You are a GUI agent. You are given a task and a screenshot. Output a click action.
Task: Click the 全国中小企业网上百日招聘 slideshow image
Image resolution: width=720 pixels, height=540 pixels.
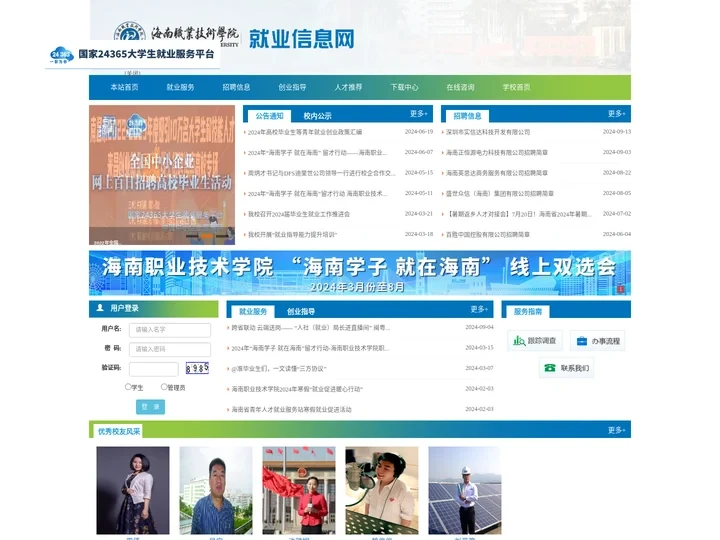tap(162, 175)
